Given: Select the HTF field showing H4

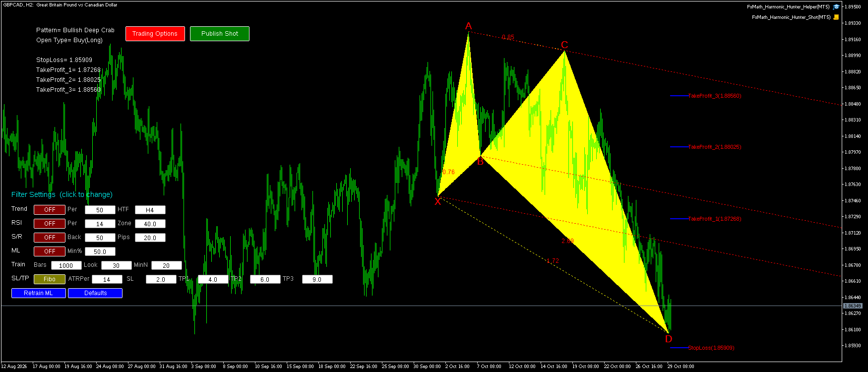Looking at the screenshot, I should coord(150,210).
